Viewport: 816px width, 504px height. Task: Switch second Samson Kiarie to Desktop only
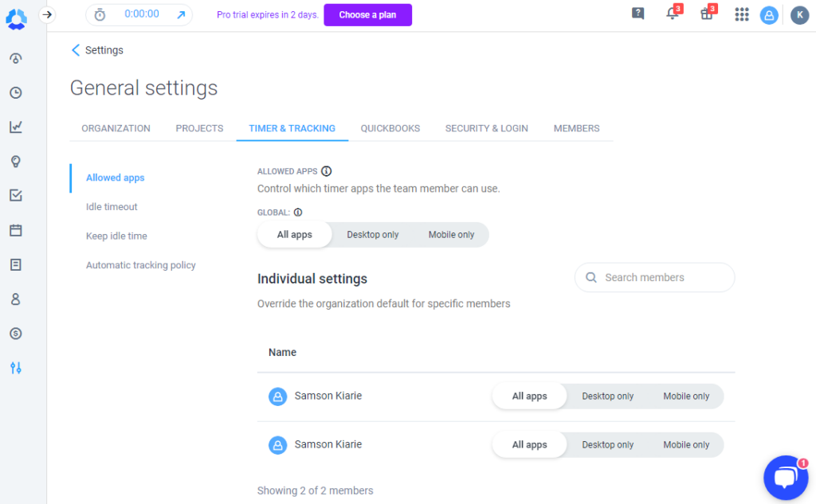607,444
